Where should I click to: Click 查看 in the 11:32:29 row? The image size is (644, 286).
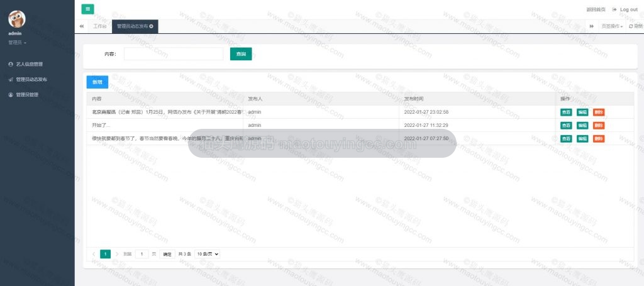[x=566, y=125]
